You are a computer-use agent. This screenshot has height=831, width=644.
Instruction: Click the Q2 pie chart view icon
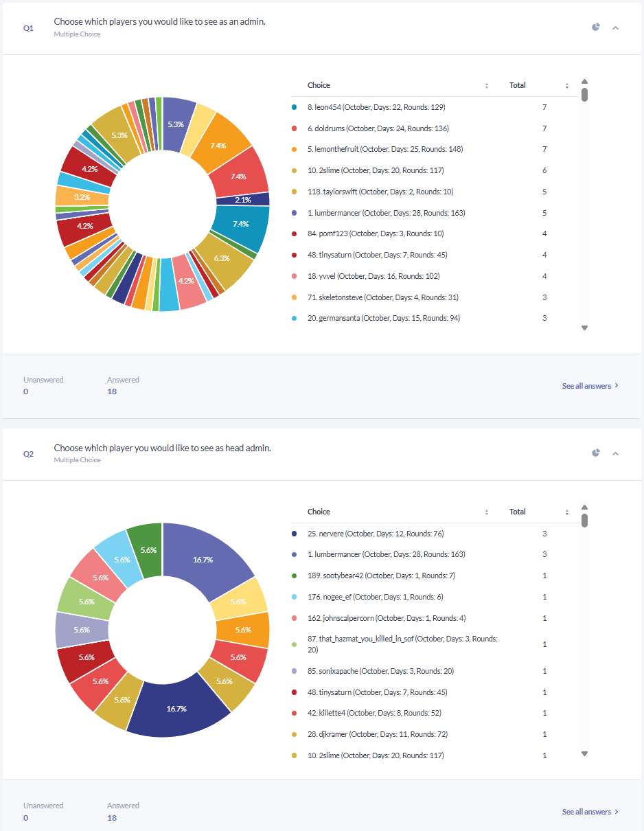pyautogui.click(x=596, y=453)
